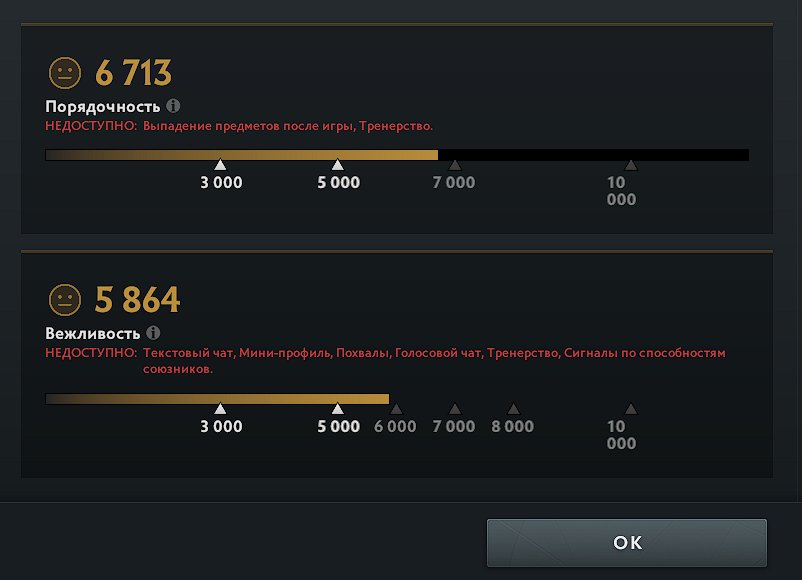
Task: Click the 3 000 marker triangle on Порядочность bar
Action: tap(220, 165)
